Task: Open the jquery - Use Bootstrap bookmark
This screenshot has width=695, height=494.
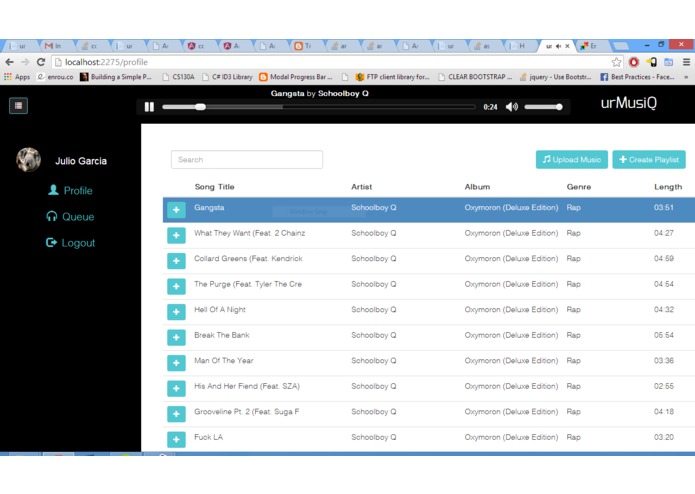Action: click(555, 77)
